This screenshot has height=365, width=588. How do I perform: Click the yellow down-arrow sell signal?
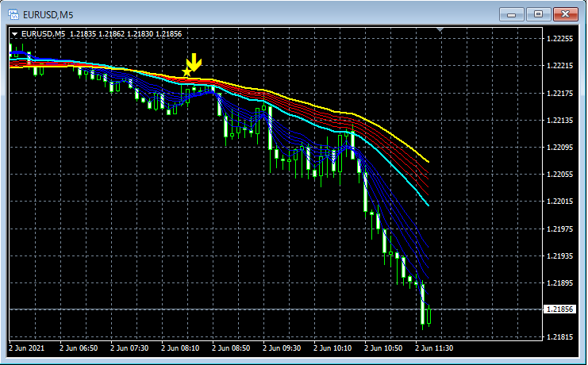[194, 62]
